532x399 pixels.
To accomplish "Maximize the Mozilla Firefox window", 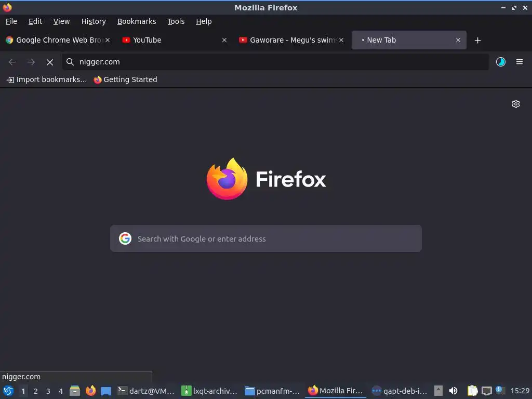I will [514, 7].
